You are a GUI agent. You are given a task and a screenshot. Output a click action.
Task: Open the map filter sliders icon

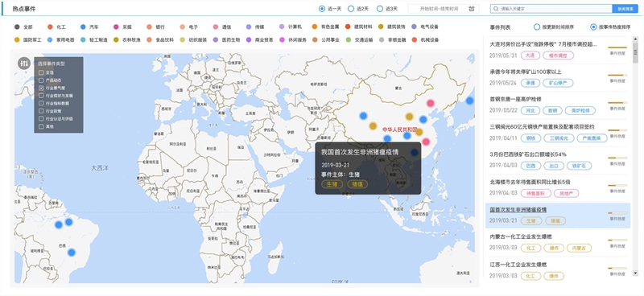(x=24, y=64)
